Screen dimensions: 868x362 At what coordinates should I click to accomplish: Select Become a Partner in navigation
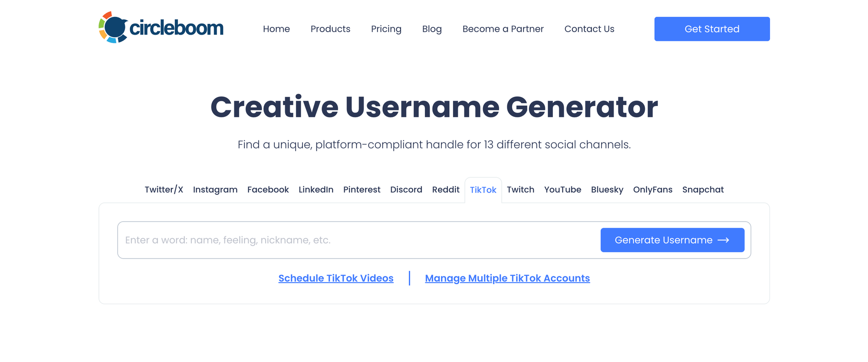pyautogui.click(x=503, y=29)
